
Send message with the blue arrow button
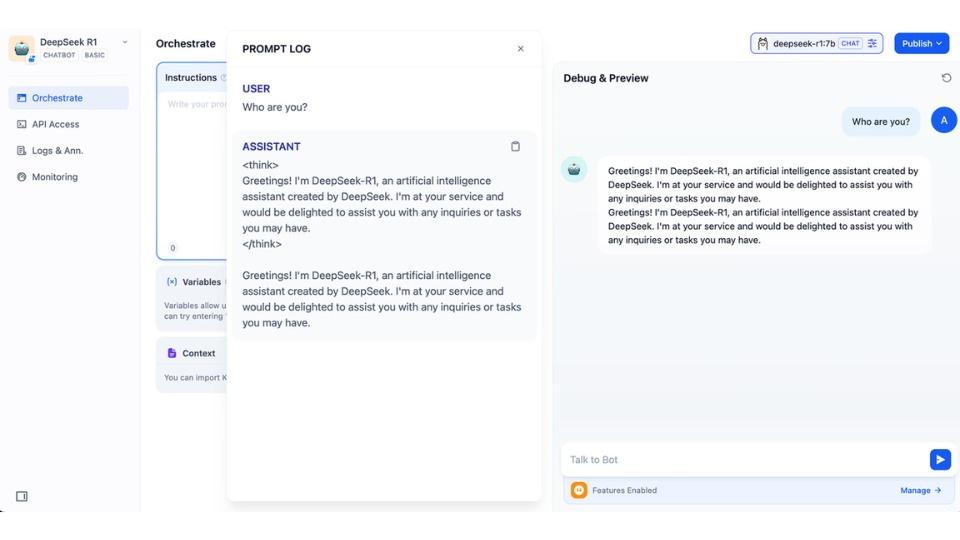[940, 460]
